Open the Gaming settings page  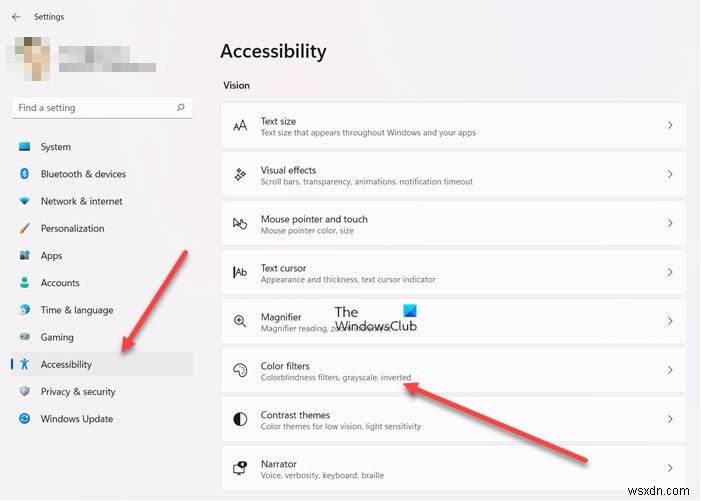pyautogui.click(x=57, y=337)
